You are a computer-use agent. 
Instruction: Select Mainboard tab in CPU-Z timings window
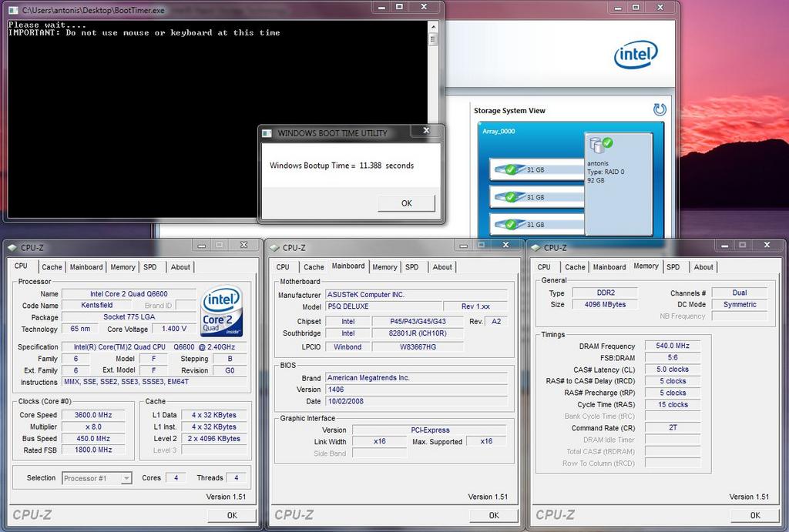609,267
